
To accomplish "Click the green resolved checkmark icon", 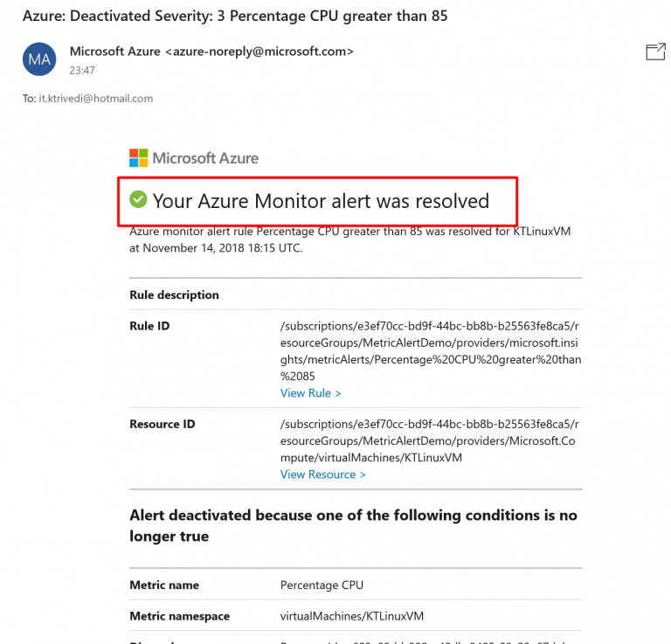I will tap(138, 200).
